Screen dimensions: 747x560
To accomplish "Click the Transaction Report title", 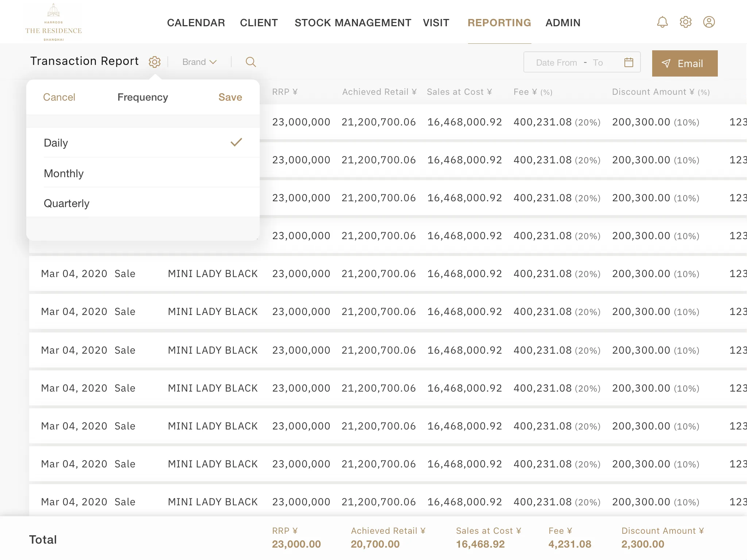I will (x=84, y=61).
